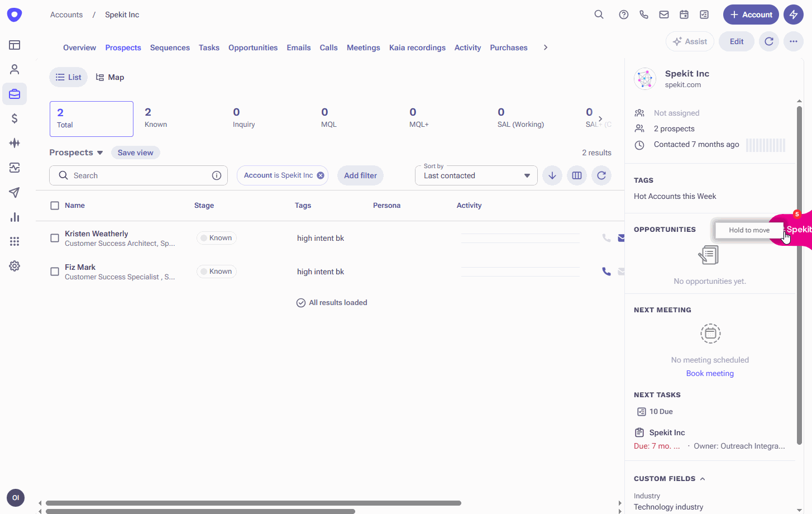Click the lightning bolt quick actions button

[x=794, y=15]
